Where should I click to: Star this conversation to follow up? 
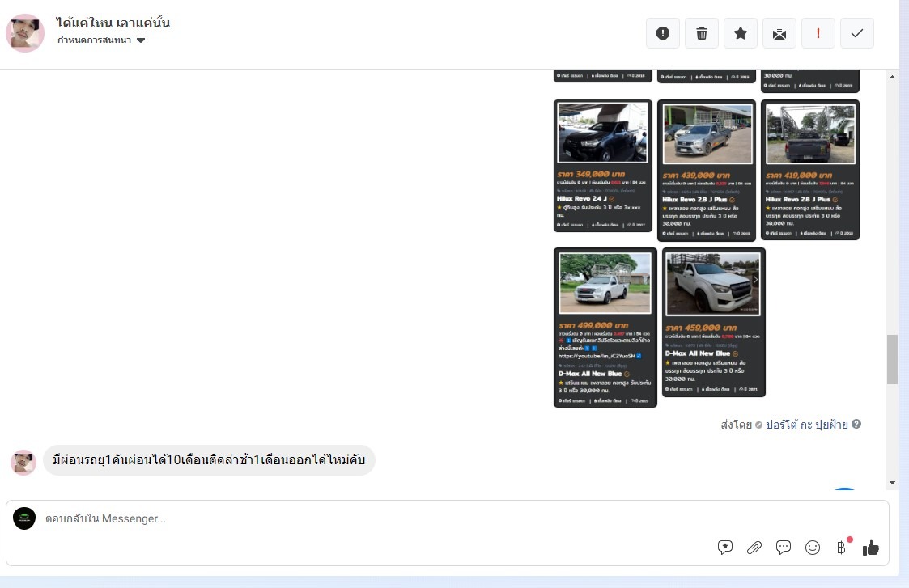tap(741, 33)
